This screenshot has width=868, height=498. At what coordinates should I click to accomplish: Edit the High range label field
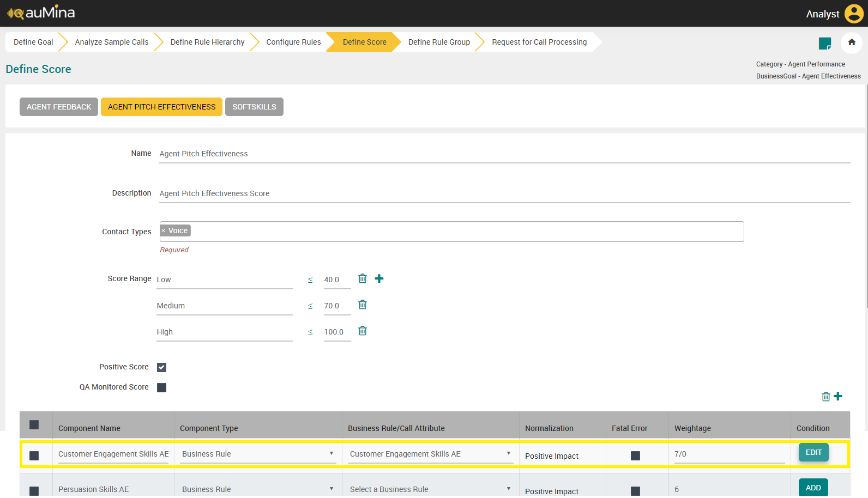pos(225,332)
